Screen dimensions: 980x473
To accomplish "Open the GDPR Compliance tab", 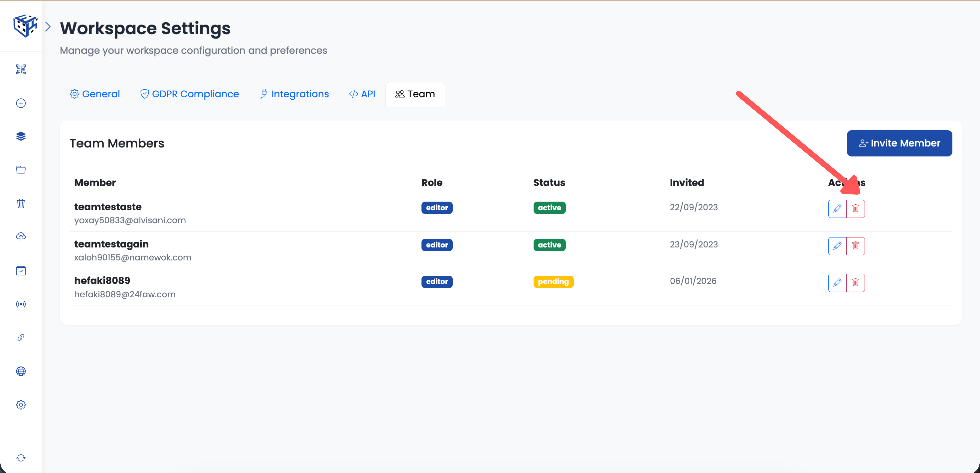I will (x=189, y=94).
